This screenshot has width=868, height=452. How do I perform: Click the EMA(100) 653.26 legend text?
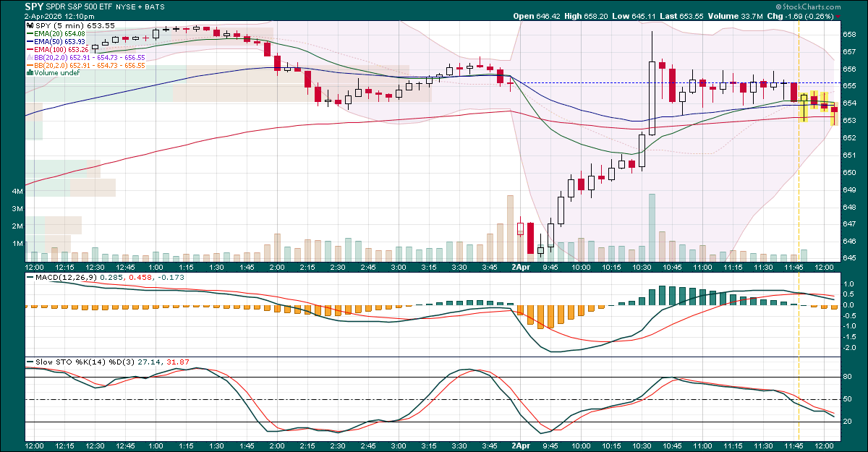61,50
